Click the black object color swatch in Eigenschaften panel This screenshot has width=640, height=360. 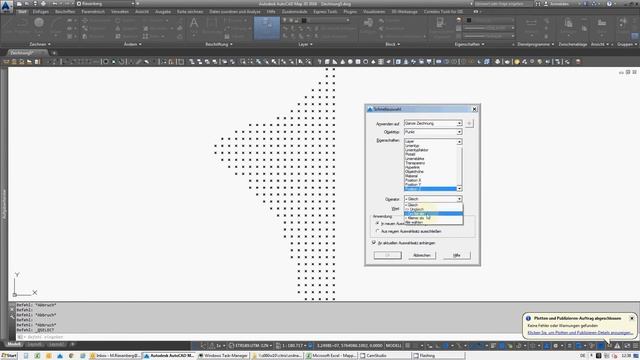pyautogui.click(x=469, y=20)
